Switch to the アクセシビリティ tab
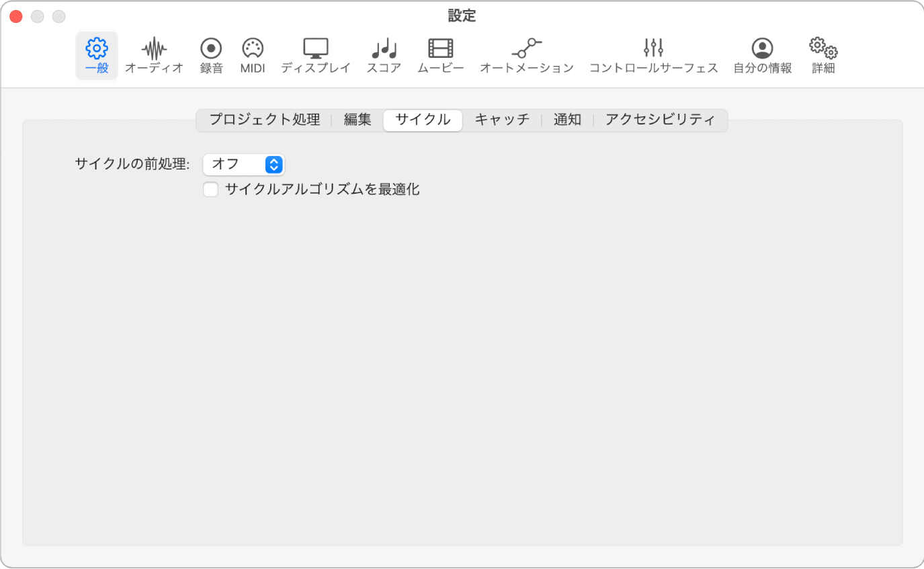 click(660, 120)
